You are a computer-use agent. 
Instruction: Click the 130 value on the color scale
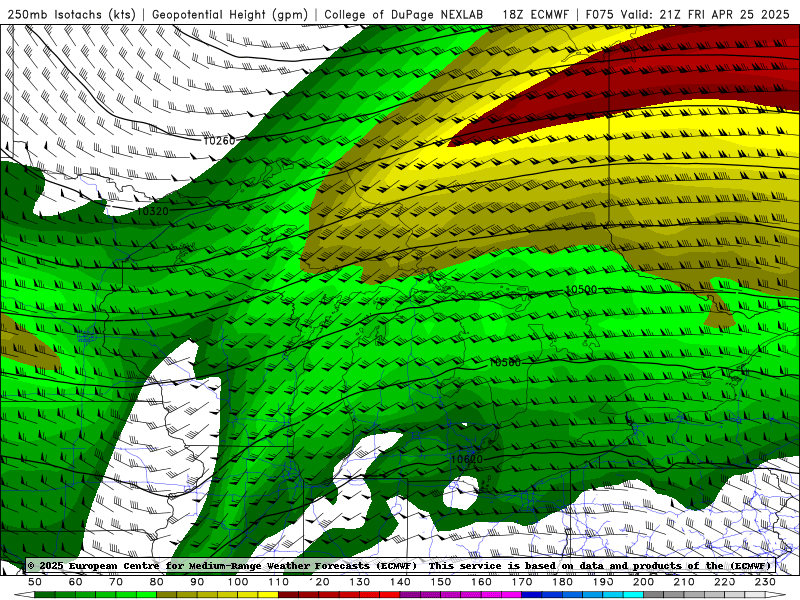pyautogui.click(x=360, y=582)
